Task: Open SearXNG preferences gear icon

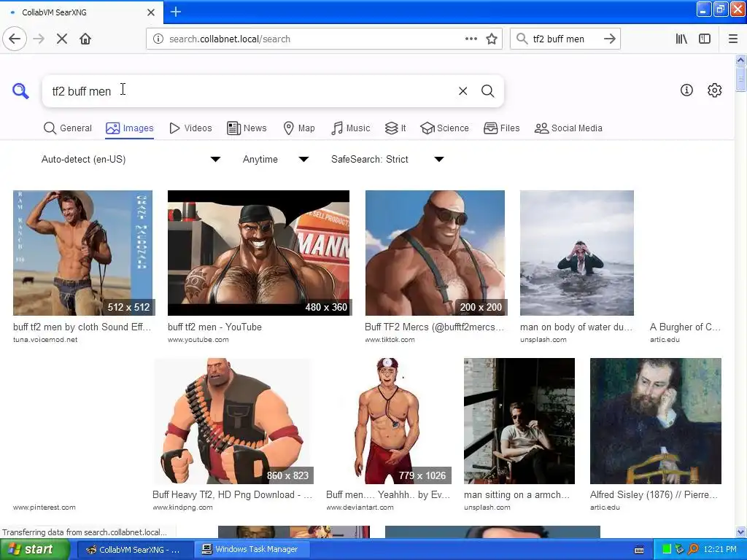Action: tap(715, 90)
